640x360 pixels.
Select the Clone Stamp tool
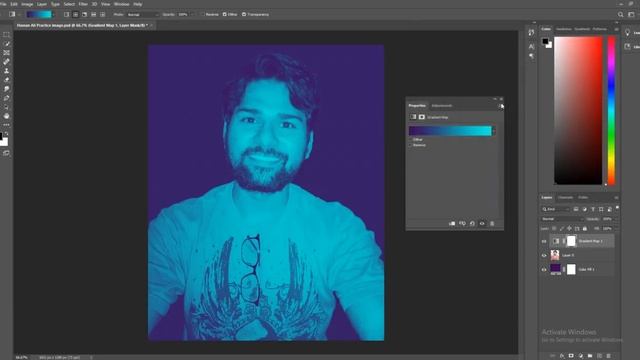tap(7, 71)
